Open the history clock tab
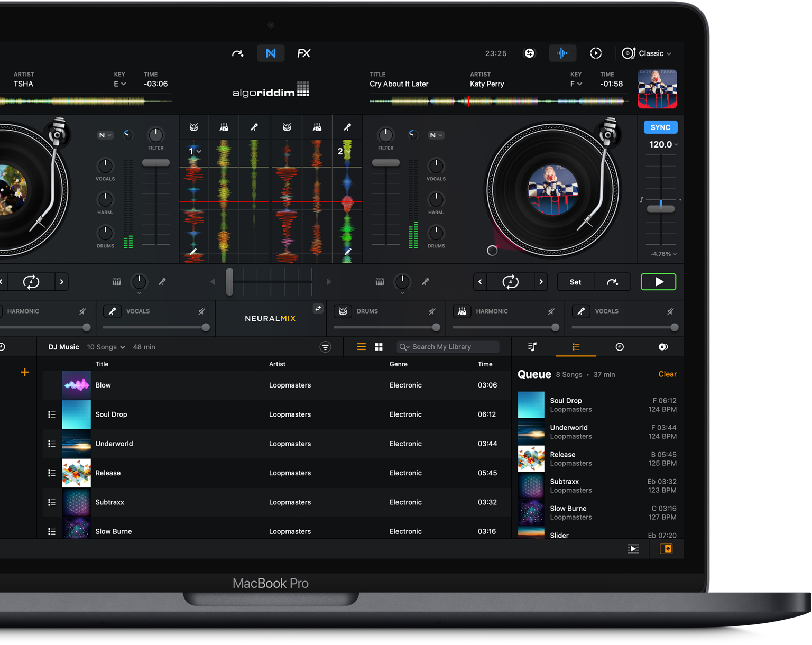 [620, 347]
